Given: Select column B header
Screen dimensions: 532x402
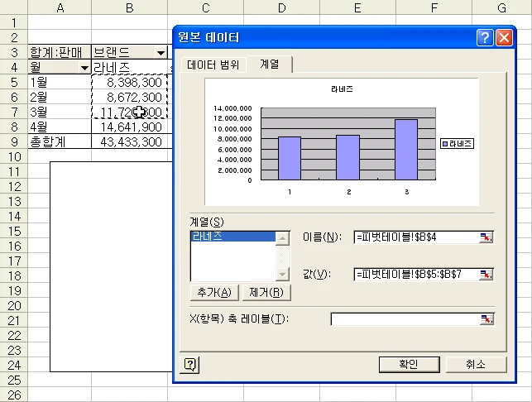Looking at the screenshot, I should pos(129,7).
